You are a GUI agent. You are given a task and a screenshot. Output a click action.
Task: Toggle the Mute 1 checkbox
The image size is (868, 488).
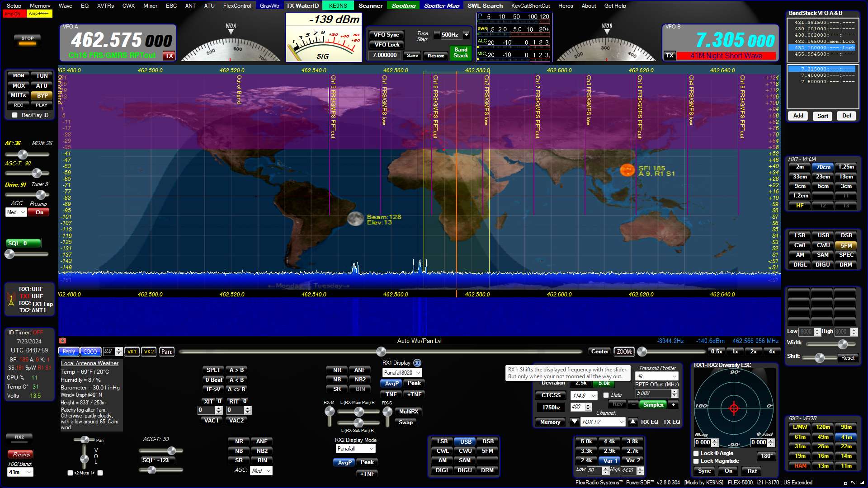100,473
